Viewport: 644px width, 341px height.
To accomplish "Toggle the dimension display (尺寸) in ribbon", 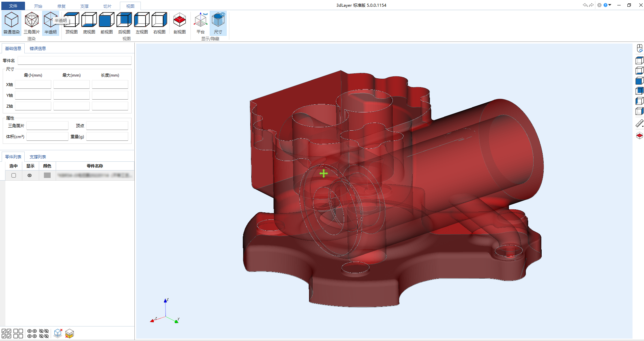I will 218,23.
